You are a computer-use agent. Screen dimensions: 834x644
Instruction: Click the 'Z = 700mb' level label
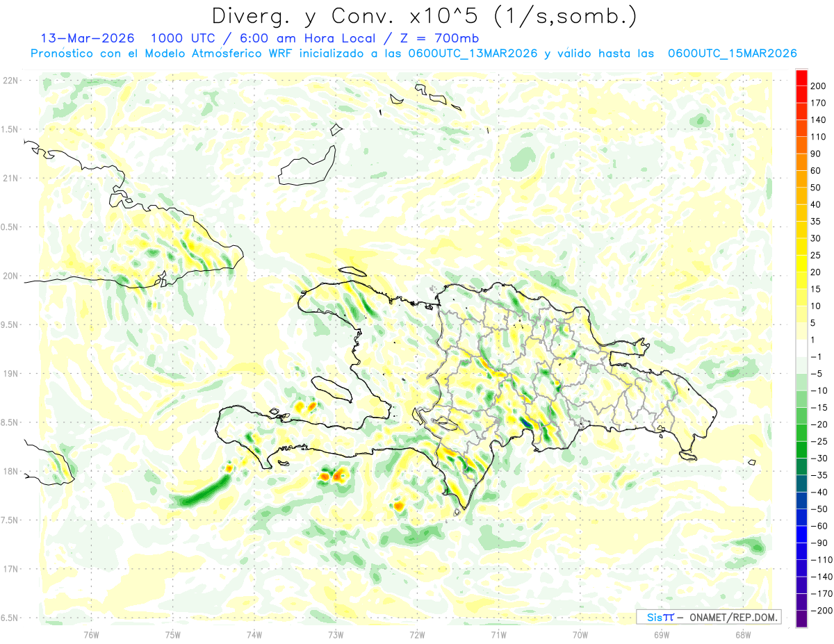(440, 38)
